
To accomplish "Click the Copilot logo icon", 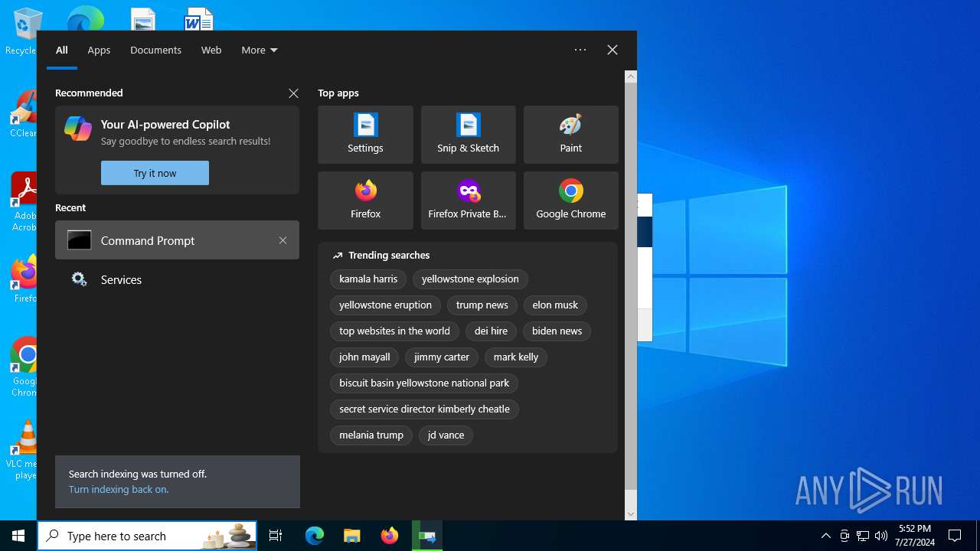I will click(78, 128).
